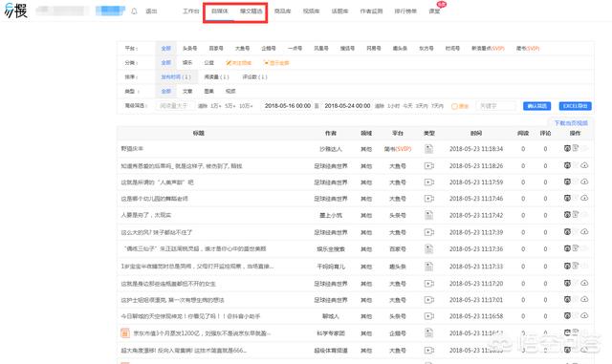
Task: Click the orange edit-category pencil link
Action: (x=238, y=63)
